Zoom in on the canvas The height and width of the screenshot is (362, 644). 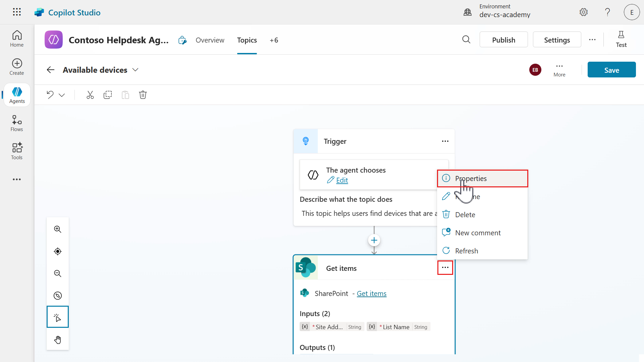coord(58,229)
